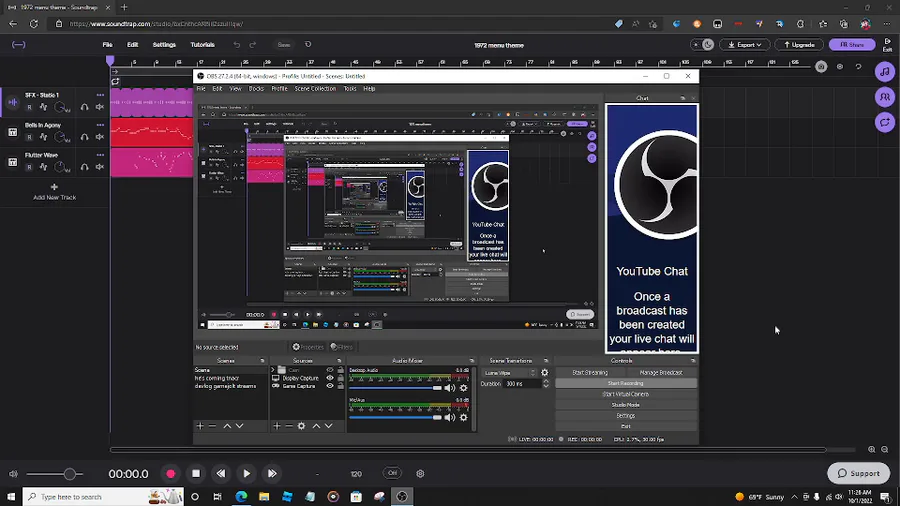This screenshot has width=900, height=506.
Task: Click Windows taskbar search box
Action: pyautogui.click(x=103, y=497)
